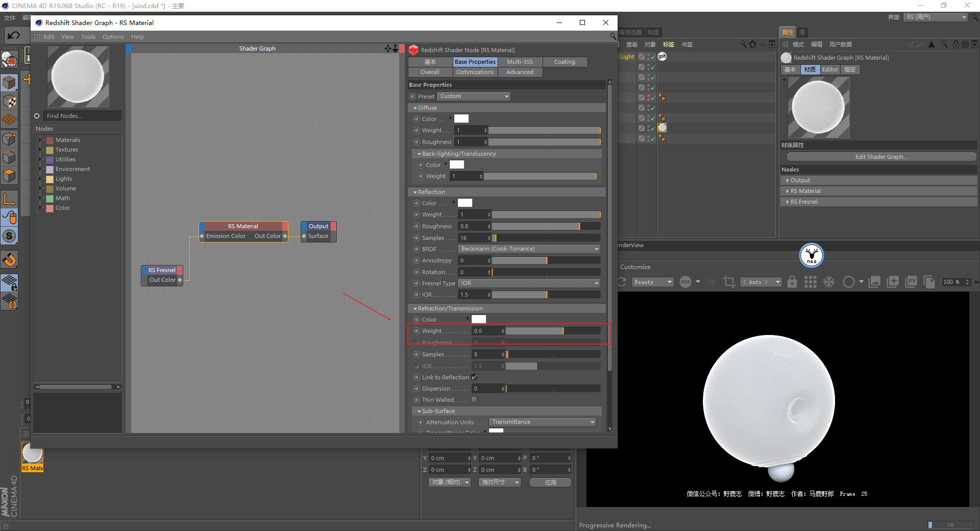Click the Find Nodes search field
The image size is (980, 531).
point(82,116)
